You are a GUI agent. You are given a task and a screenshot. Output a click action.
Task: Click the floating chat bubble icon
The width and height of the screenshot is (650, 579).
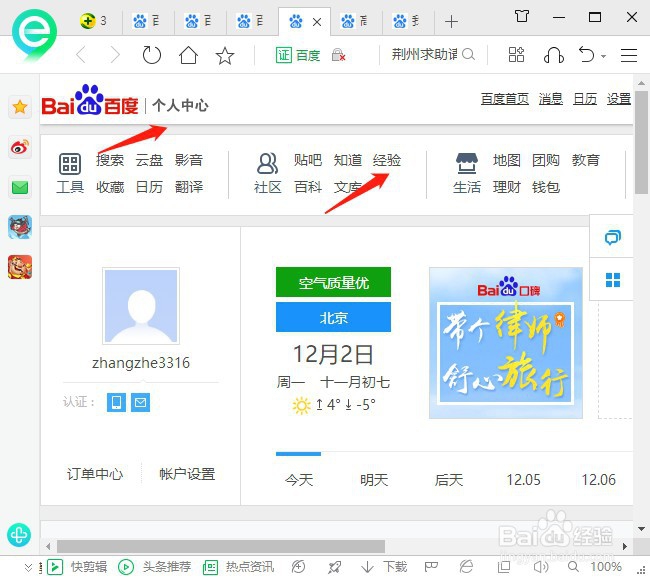pos(612,237)
